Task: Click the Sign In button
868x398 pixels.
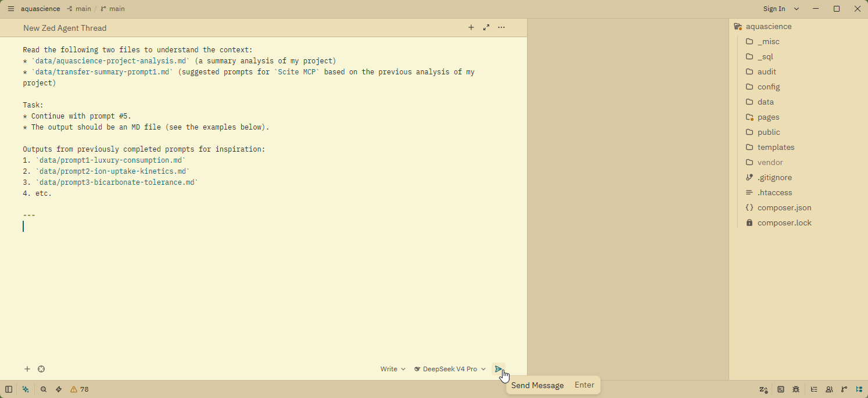Action: point(774,9)
